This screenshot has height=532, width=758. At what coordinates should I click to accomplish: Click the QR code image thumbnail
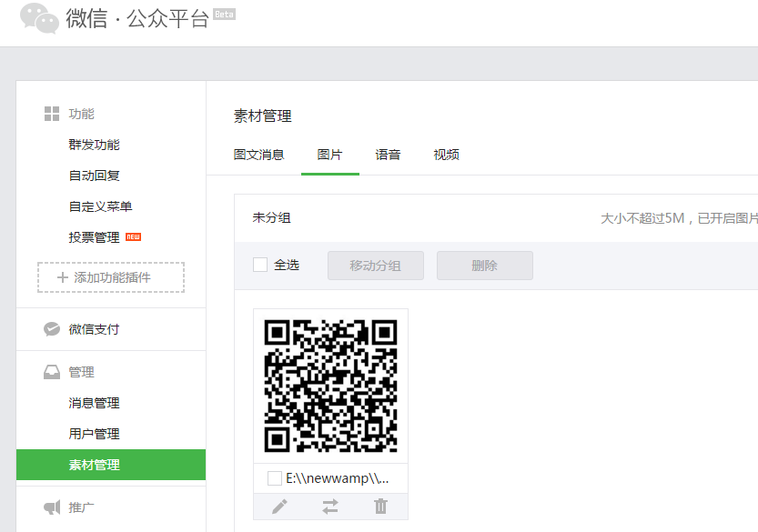pyautogui.click(x=330, y=386)
